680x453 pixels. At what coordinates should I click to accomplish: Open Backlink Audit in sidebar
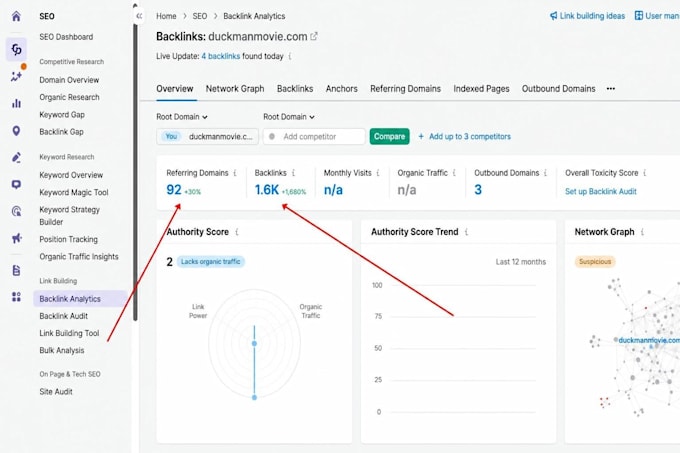click(x=63, y=316)
